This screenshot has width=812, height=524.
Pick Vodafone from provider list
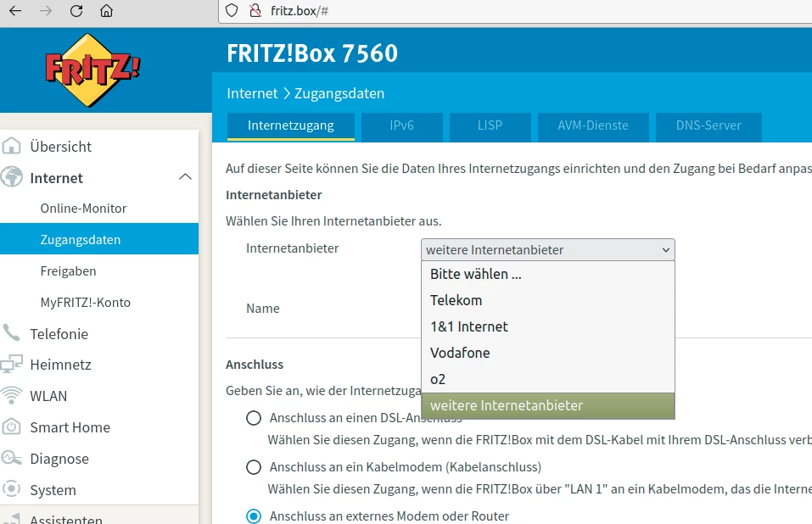(548, 353)
